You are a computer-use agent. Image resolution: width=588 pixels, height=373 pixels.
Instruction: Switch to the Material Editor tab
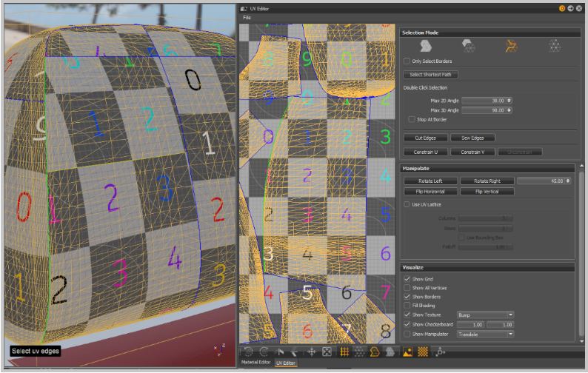coord(255,362)
